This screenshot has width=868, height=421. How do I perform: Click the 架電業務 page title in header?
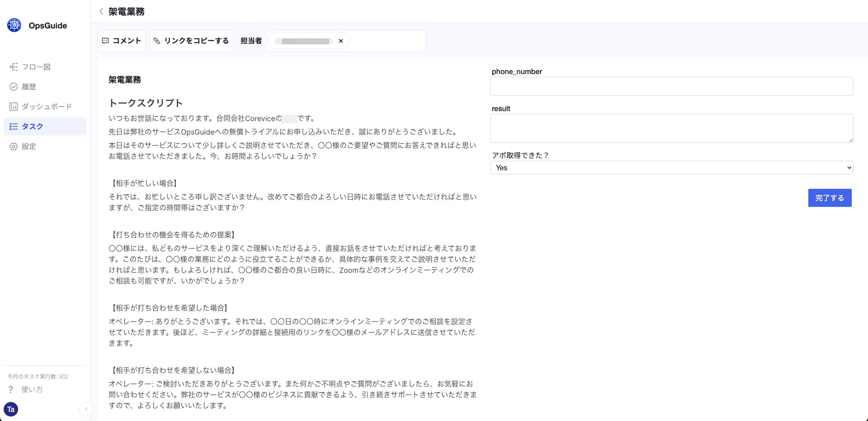(x=127, y=11)
